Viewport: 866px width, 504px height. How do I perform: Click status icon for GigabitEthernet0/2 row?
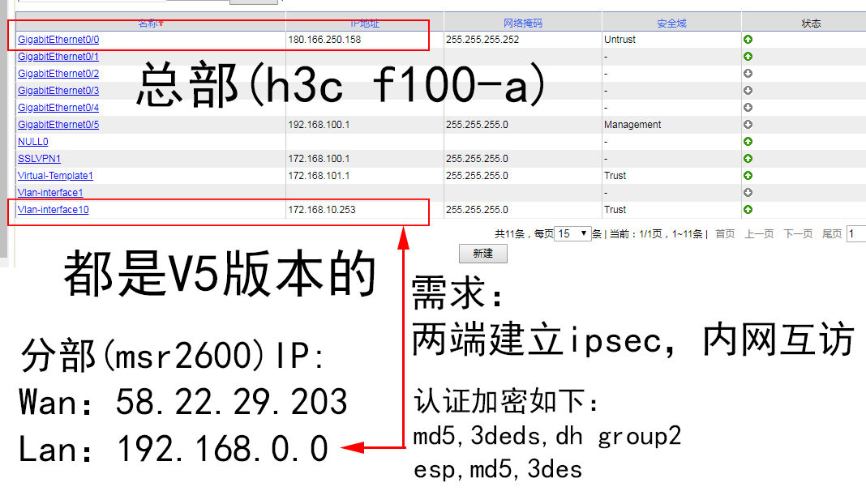(748, 74)
